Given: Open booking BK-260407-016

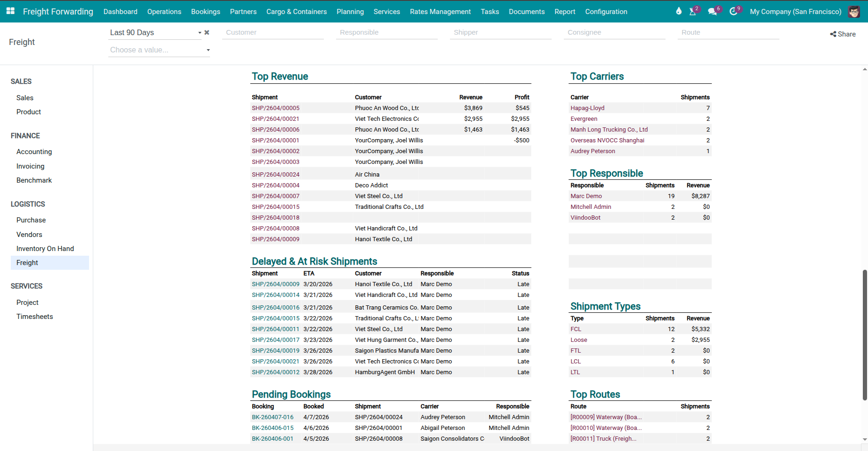Looking at the screenshot, I should pos(272,417).
